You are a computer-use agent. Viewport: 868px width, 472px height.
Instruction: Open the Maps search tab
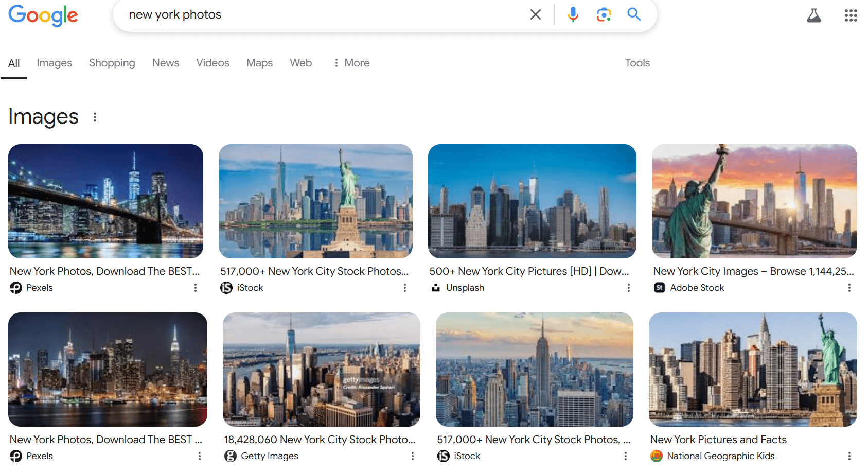259,63
